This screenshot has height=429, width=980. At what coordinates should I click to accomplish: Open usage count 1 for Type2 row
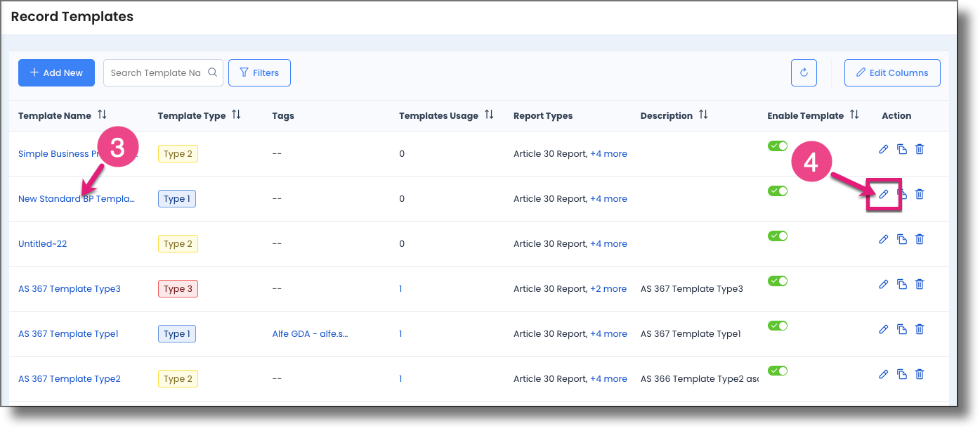[400, 378]
